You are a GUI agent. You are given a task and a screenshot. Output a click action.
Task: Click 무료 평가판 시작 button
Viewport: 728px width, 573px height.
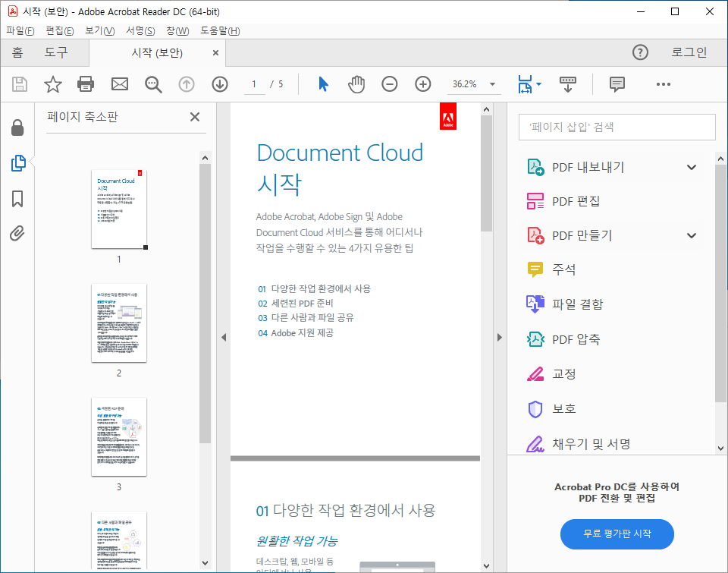coord(617,534)
